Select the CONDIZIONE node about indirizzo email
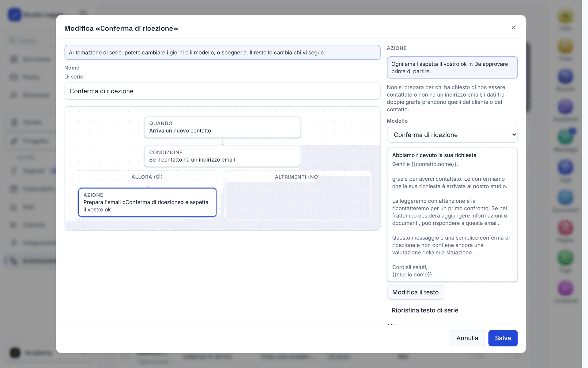Viewport: 588px width, 368px height. tap(222, 156)
